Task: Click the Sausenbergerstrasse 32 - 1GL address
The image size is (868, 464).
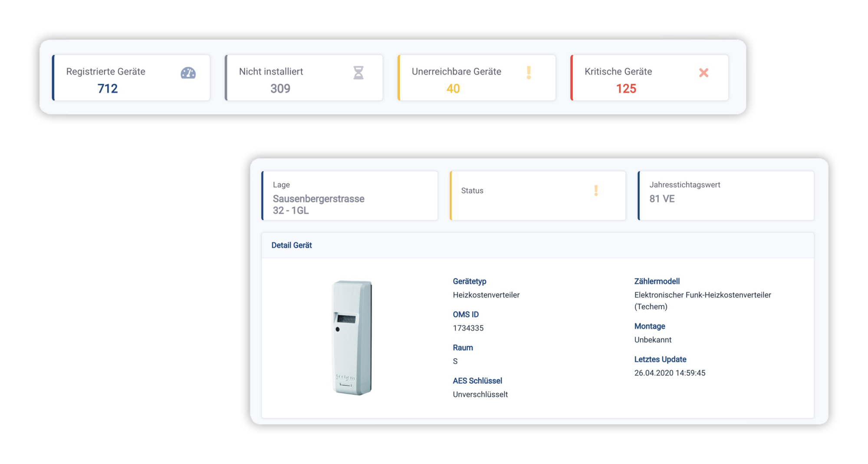Action: click(x=319, y=205)
